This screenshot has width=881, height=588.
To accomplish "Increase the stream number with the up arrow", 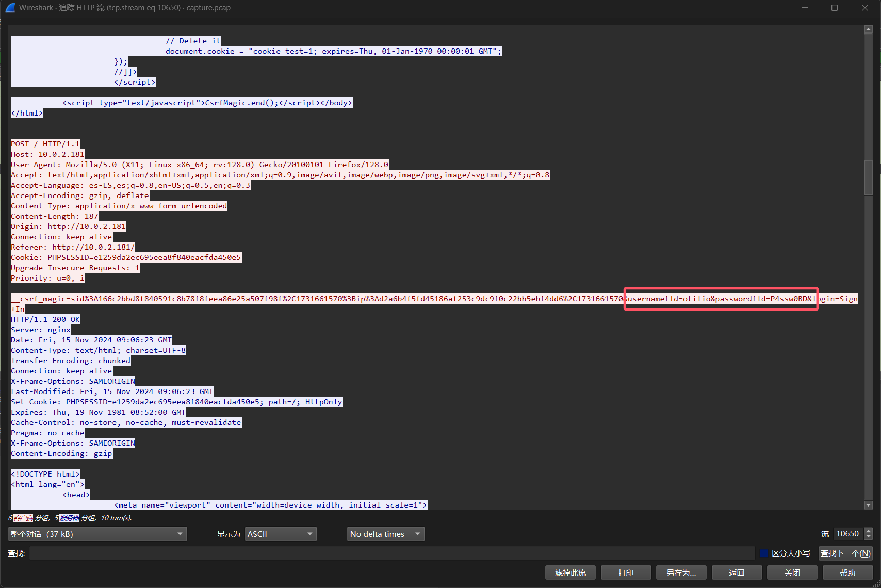I will (x=869, y=531).
